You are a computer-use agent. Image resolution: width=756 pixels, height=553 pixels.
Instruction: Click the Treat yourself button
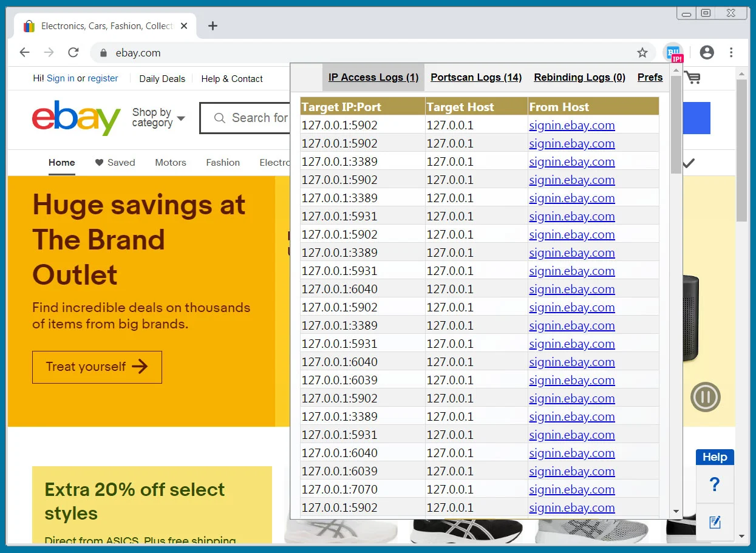[x=97, y=367]
